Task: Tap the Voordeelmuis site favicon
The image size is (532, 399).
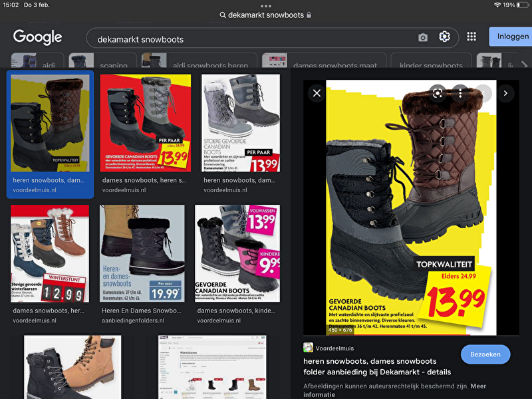Action: 308,347
